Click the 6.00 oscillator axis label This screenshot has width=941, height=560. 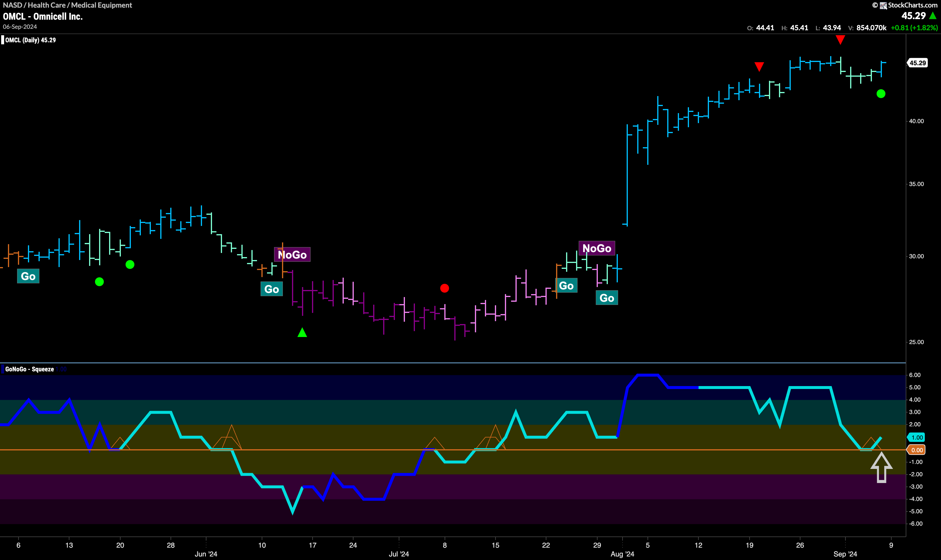[x=915, y=375]
